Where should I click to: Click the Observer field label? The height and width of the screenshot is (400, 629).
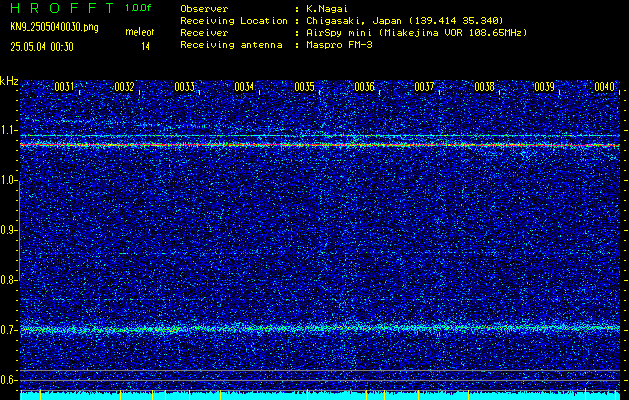pyautogui.click(x=204, y=9)
